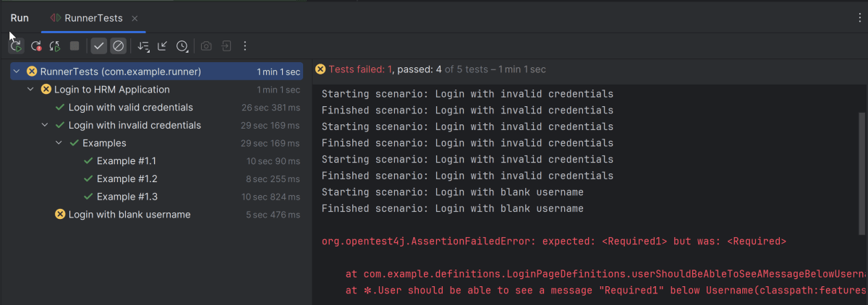Rerun failed tests only
The height and width of the screenshot is (305, 868).
coord(35,46)
